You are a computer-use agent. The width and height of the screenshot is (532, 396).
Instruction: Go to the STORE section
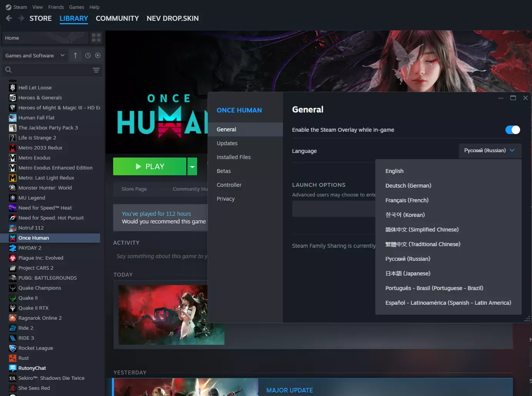(41, 18)
